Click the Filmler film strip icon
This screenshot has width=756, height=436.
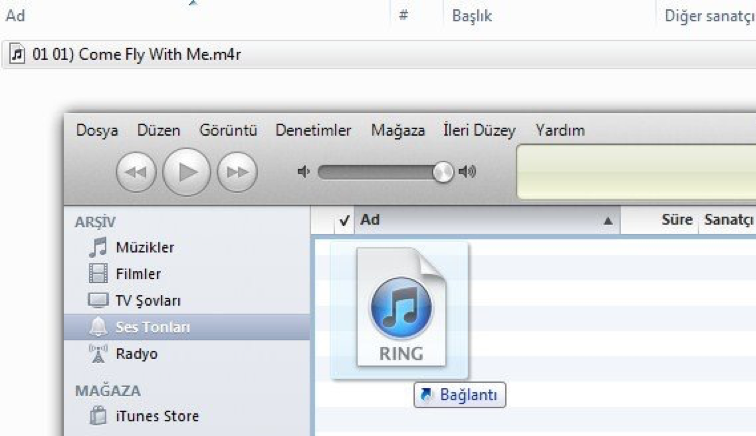coord(98,273)
